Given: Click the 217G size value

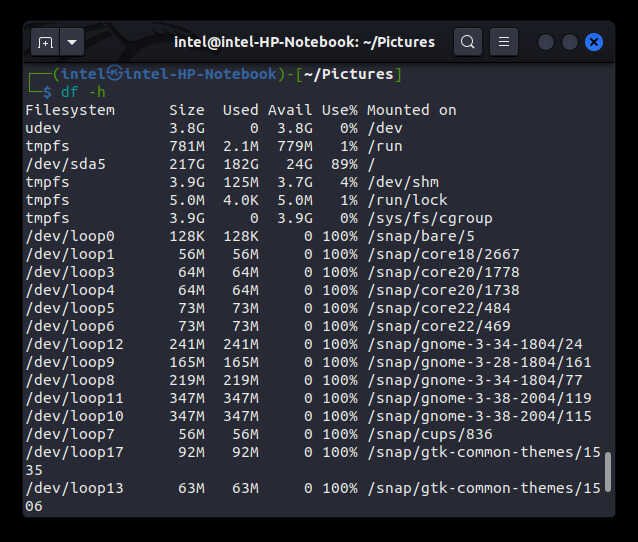Looking at the screenshot, I should click(x=187, y=164).
